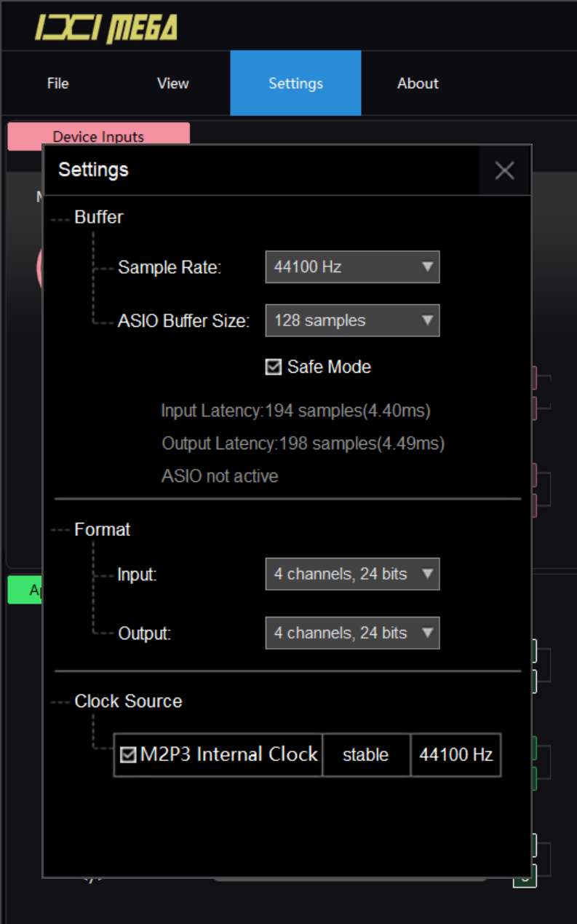
Task: Click the stable clock status cell
Action: 366,755
